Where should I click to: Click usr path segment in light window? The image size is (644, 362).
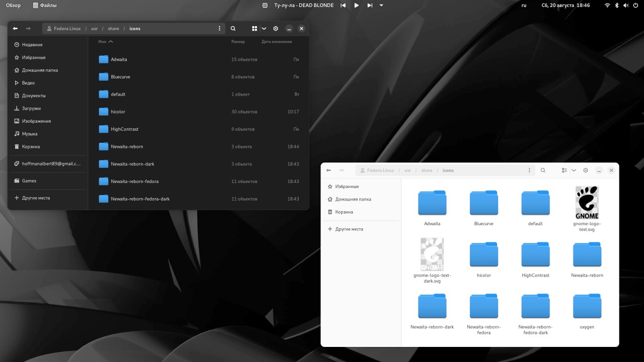click(408, 170)
